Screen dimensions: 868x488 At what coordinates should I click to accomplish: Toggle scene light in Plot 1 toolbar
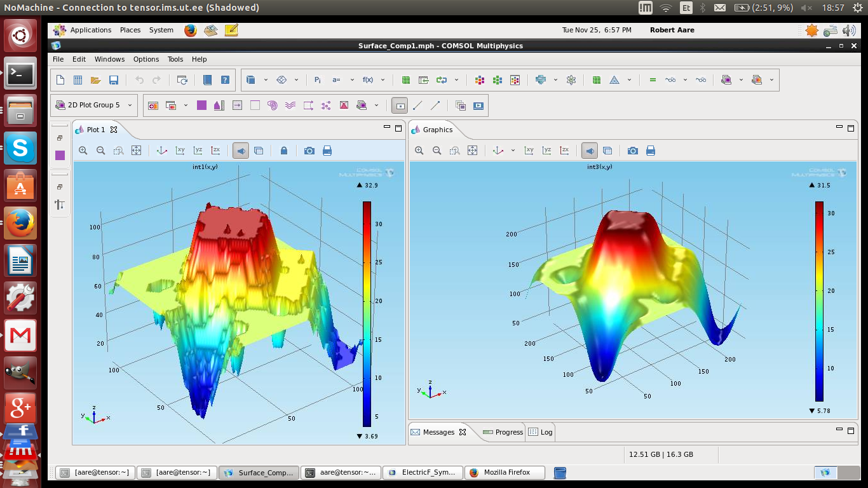pos(241,151)
